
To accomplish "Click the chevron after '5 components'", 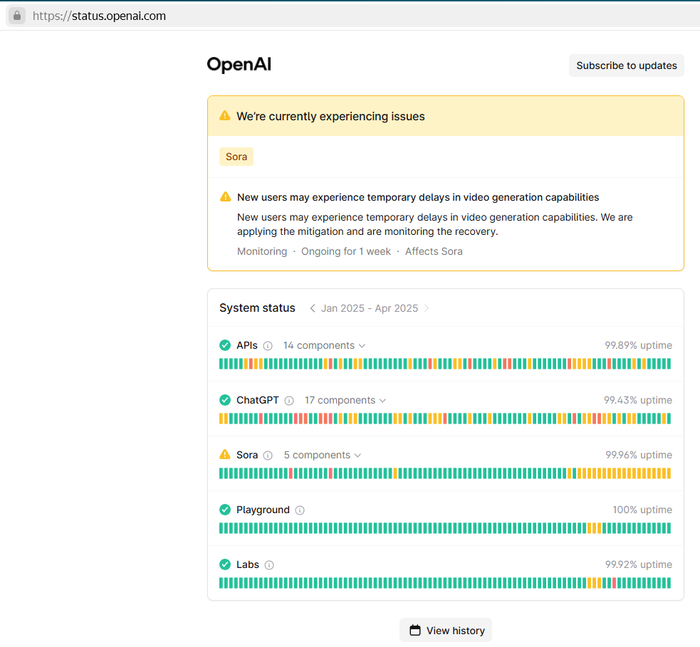I will [358, 455].
